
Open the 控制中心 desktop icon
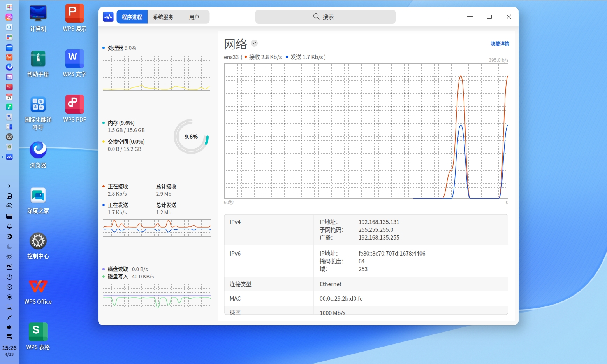(x=38, y=245)
